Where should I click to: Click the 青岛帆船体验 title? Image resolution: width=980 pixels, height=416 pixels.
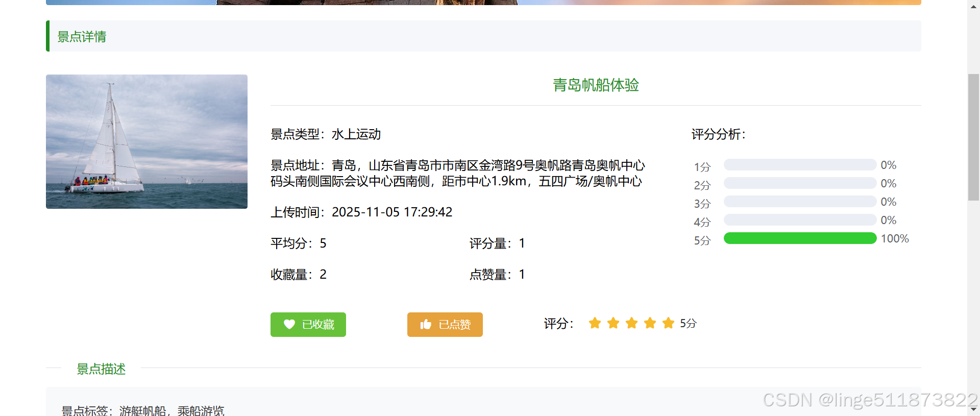[596, 85]
